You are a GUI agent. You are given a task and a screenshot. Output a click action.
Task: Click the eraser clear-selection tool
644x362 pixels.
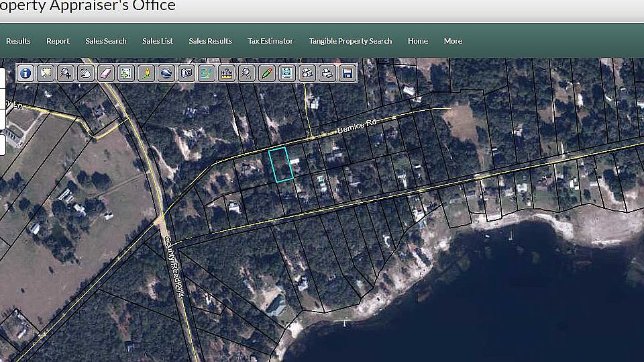(106, 73)
